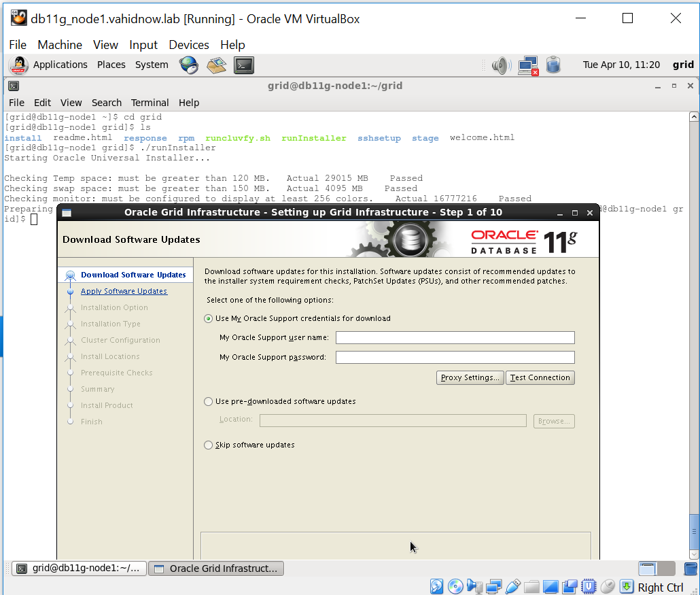Focus the My Oracle Support user name field

point(455,338)
